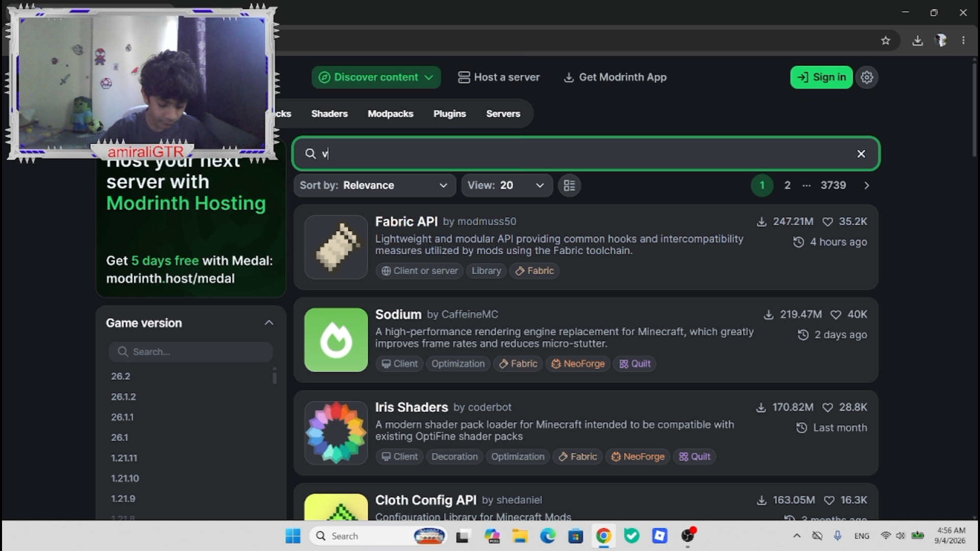
Task: Select the Servers tab
Action: pos(503,114)
